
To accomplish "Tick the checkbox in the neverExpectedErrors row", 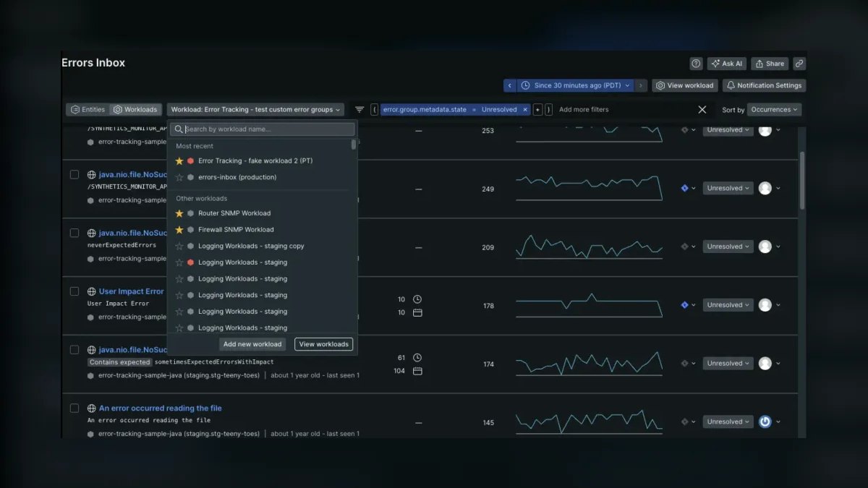I will pyautogui.click(x=75, y=233).
